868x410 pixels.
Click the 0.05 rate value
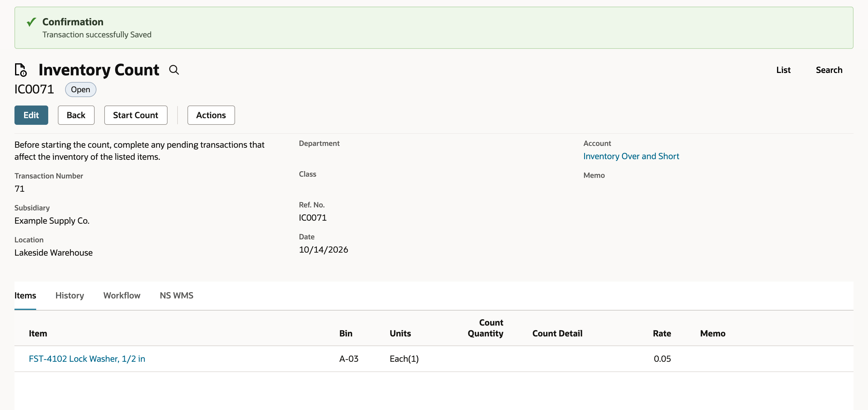[662, 359]
